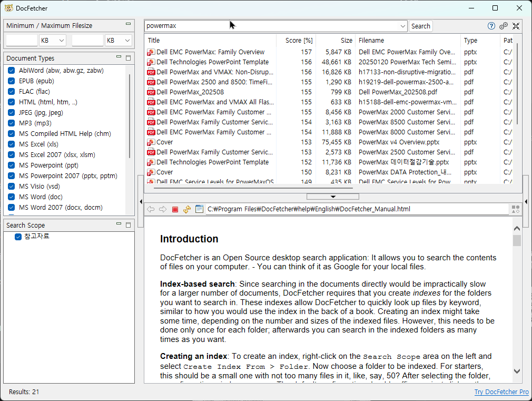Image resolution: width=532 pixels, height=401 pixels.
Task: Click the maximum filesize input field
Action: coord(87,41)
